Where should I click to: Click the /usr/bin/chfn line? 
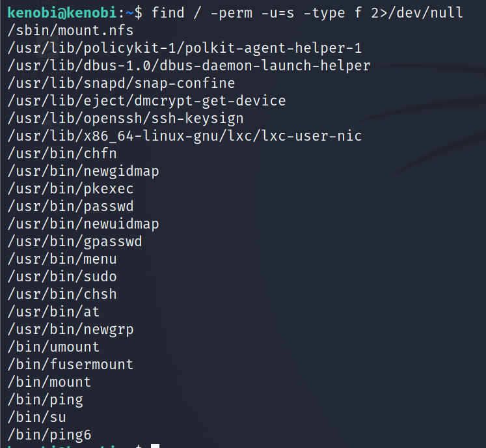pyautogui.click(x=62, y=154)
